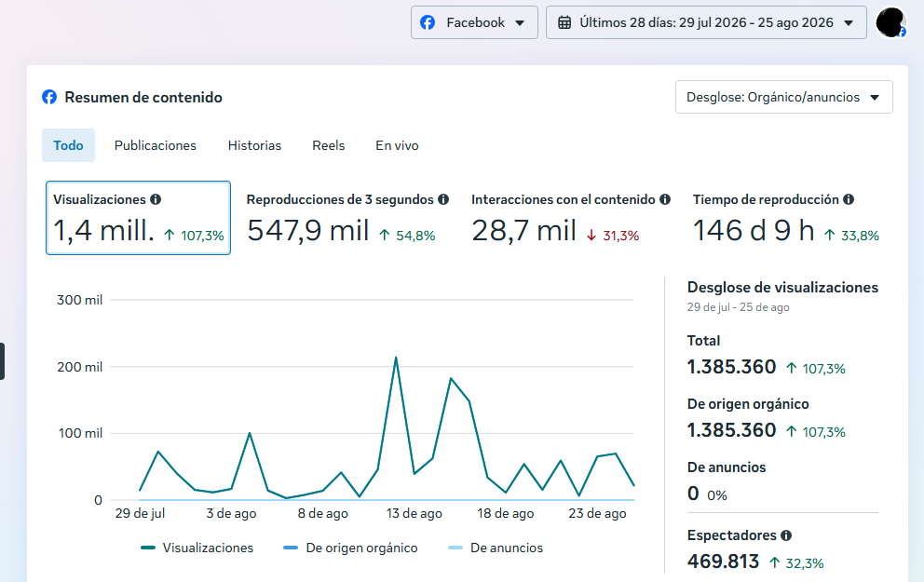Screen dimensions: 924x582
Task: Click the 28,7 mil value
Action: coord(523,230)
